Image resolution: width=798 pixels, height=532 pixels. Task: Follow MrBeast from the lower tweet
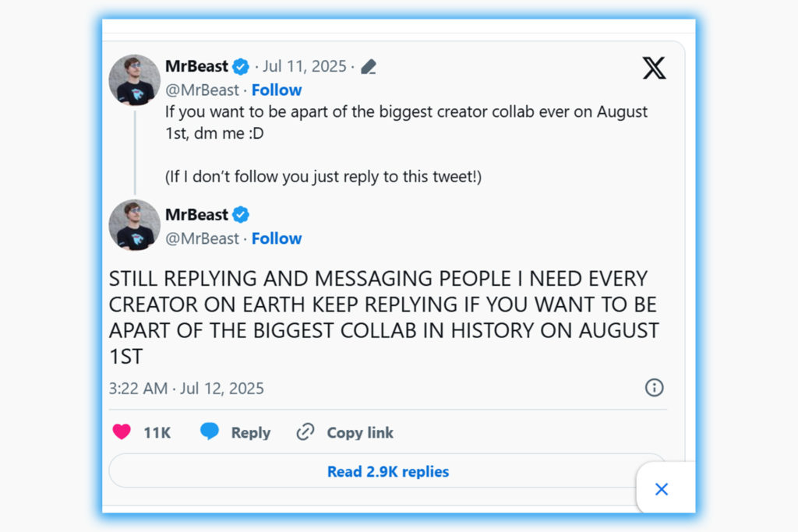pos(277,238)
